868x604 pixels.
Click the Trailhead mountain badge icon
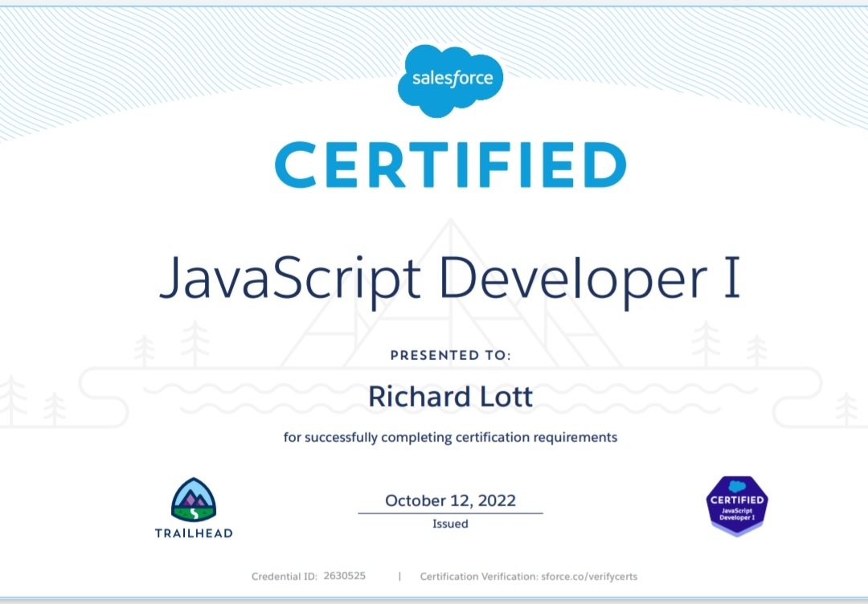tap(194, 500)
